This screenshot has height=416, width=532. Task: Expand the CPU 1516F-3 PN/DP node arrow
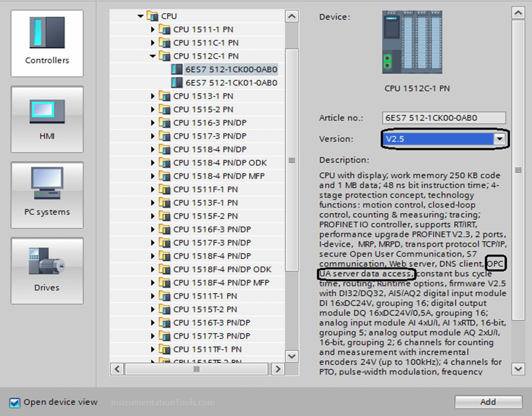tap(153, 229)
